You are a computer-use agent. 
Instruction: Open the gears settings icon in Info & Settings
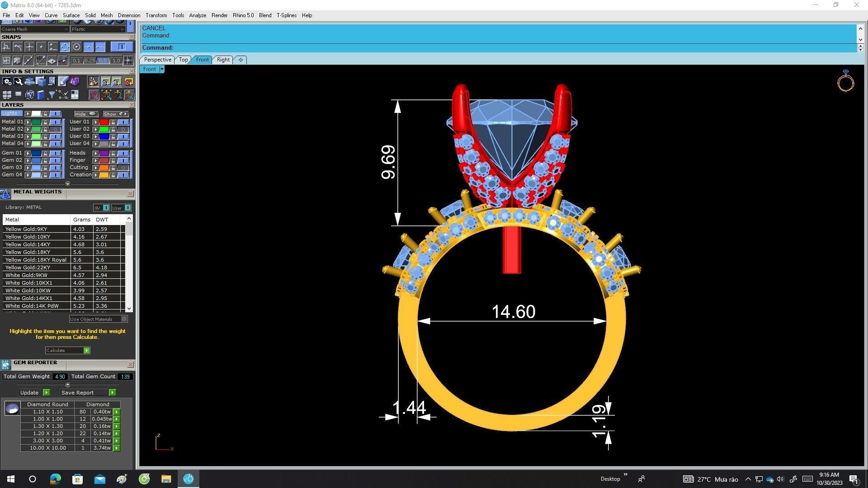point(7,81)
